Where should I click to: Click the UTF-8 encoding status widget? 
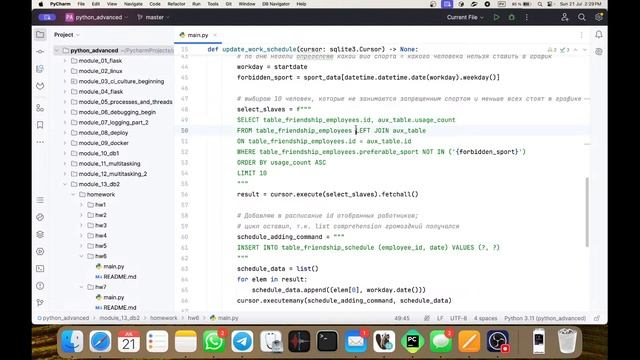pos(458,318)
